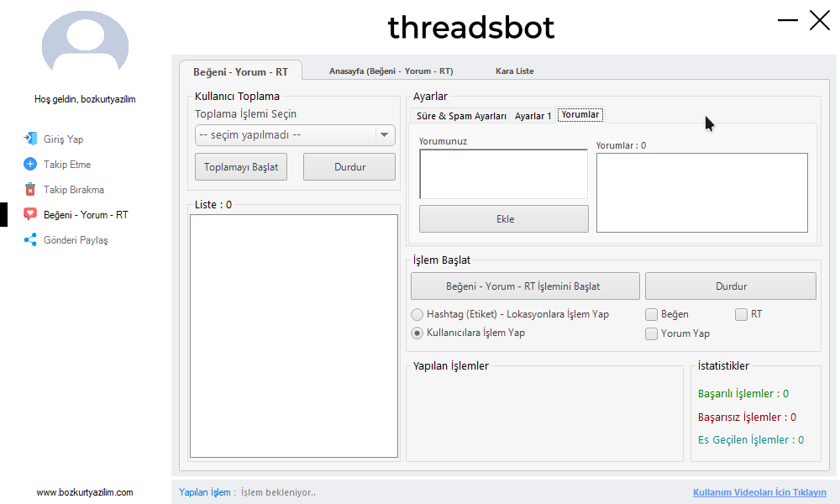Click inside the Yorumunuz text box
The height and width of the screenshot is (504, 840).
503,174
